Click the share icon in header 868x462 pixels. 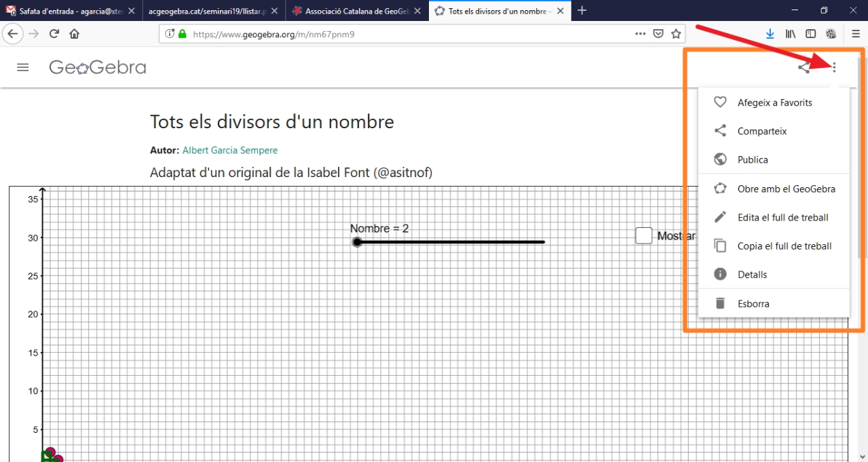(804, 67)
